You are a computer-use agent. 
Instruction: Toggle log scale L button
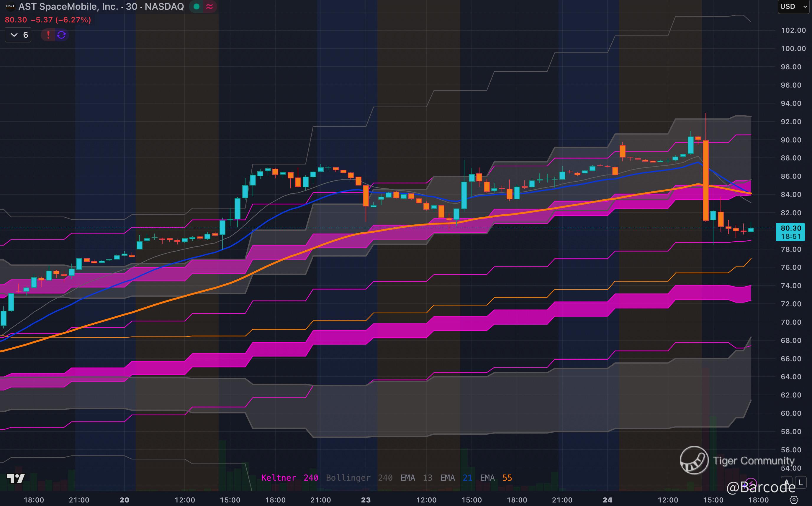click(x=800, y=482)
